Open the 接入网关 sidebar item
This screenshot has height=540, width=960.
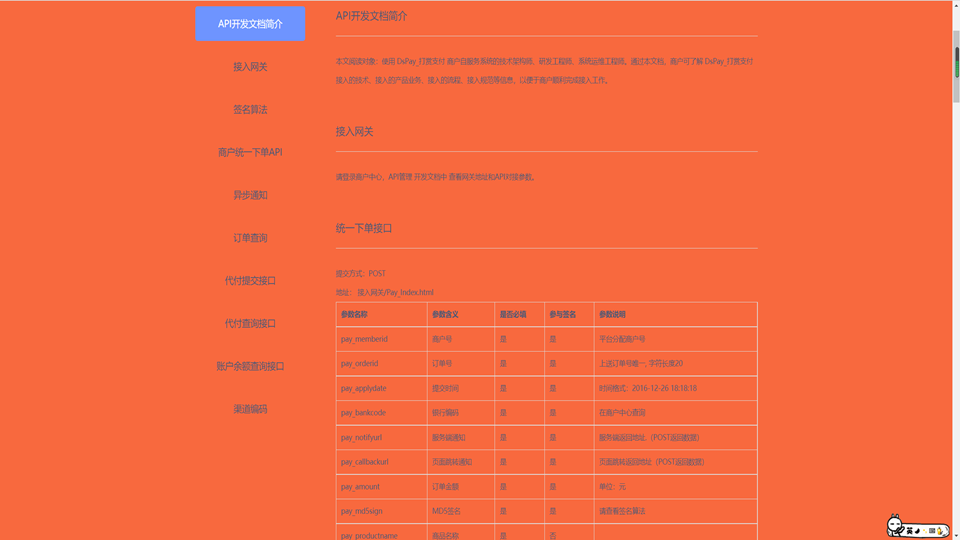click(x=250, y=67)
